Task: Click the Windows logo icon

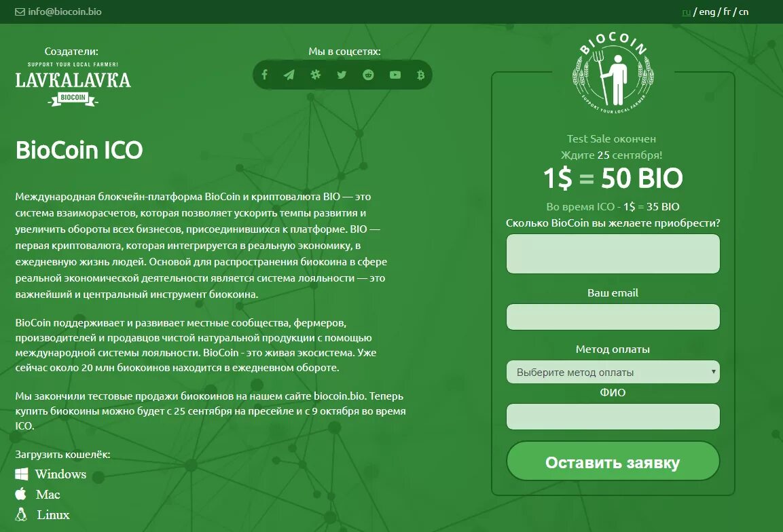Action: pyautogui.click(x=22, y=474)
